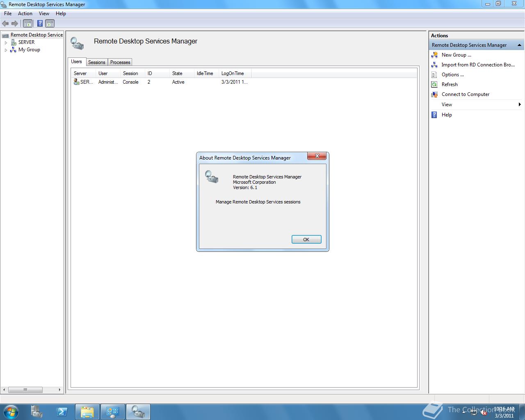Click the 3/3/2011 logon time cell
525x420 pixels.
point(234,82)
